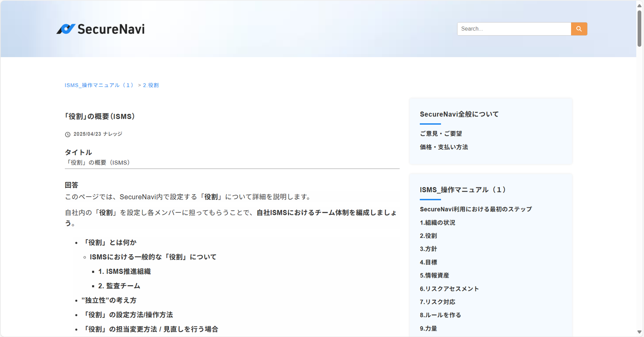Viewport: 644px width, 337px height.
Task: Open 「役割」の担当変更方法 / 見直しを行う場合 link
Action: click(150, 329)
